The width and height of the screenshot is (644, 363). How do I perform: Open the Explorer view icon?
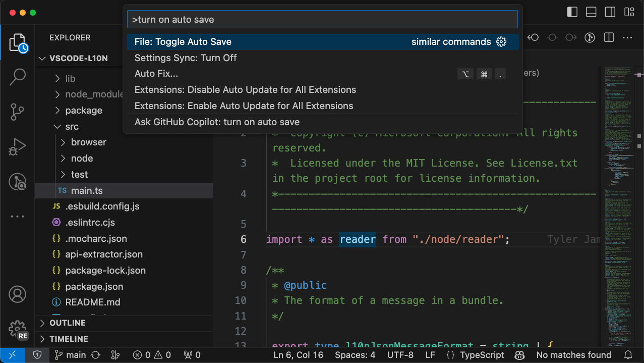17,43
